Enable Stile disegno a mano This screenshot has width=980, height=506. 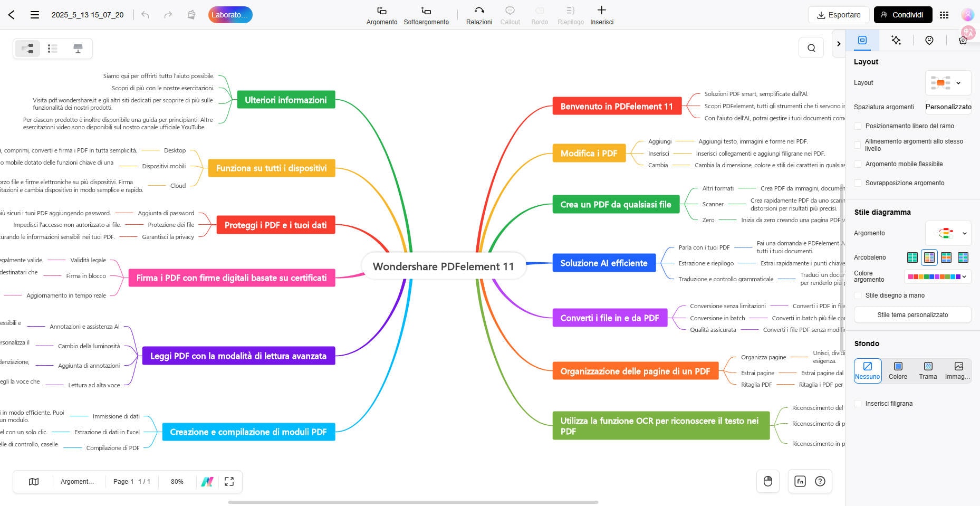858,295
